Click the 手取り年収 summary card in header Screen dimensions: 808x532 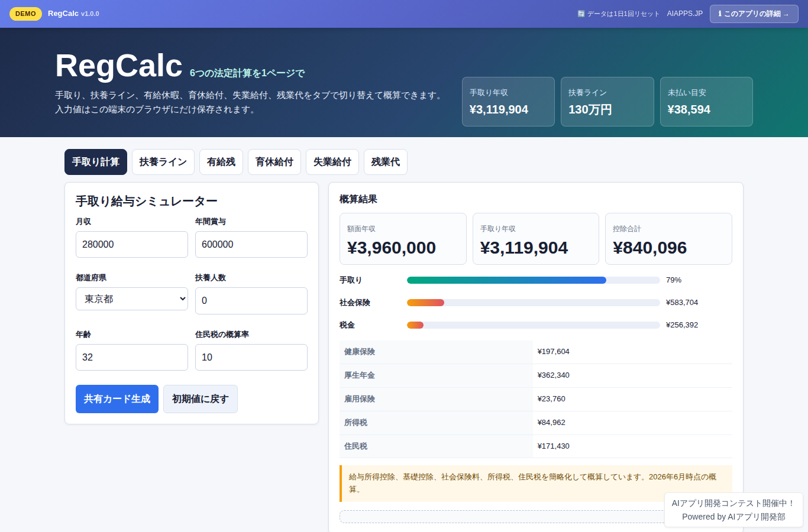point(508,102)
